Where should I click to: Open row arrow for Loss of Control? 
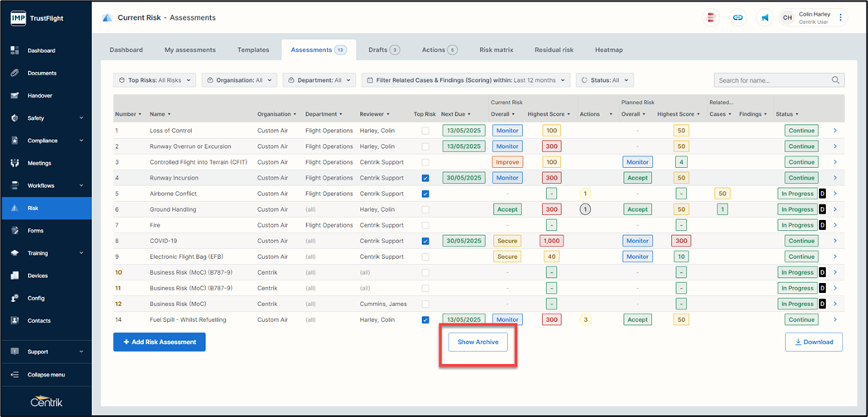[834, 131]
